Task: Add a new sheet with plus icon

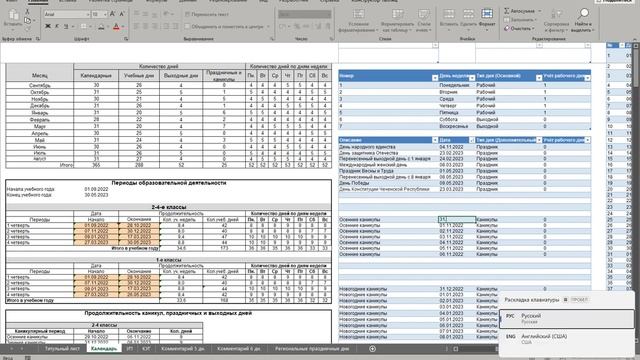Action: [372, 349]
